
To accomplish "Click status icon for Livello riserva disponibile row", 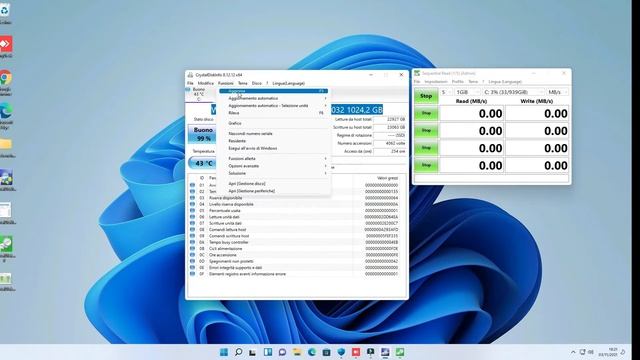I will [x=192, y=204].
